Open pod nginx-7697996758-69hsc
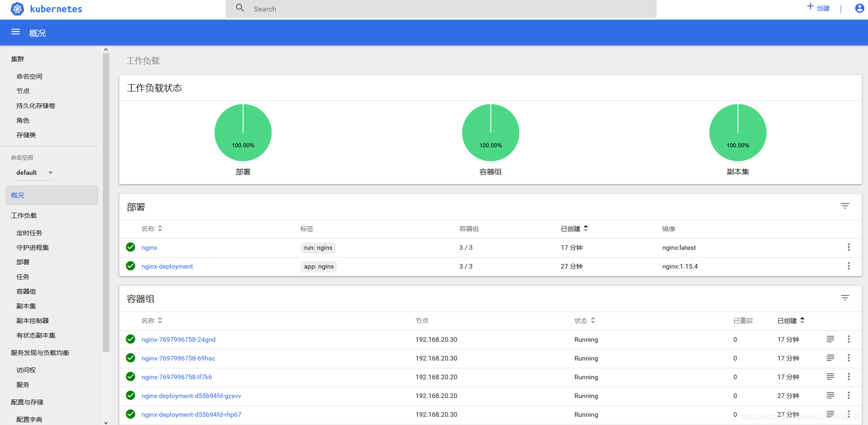This screenshot has width=868, height=425. tap(178, 358)
